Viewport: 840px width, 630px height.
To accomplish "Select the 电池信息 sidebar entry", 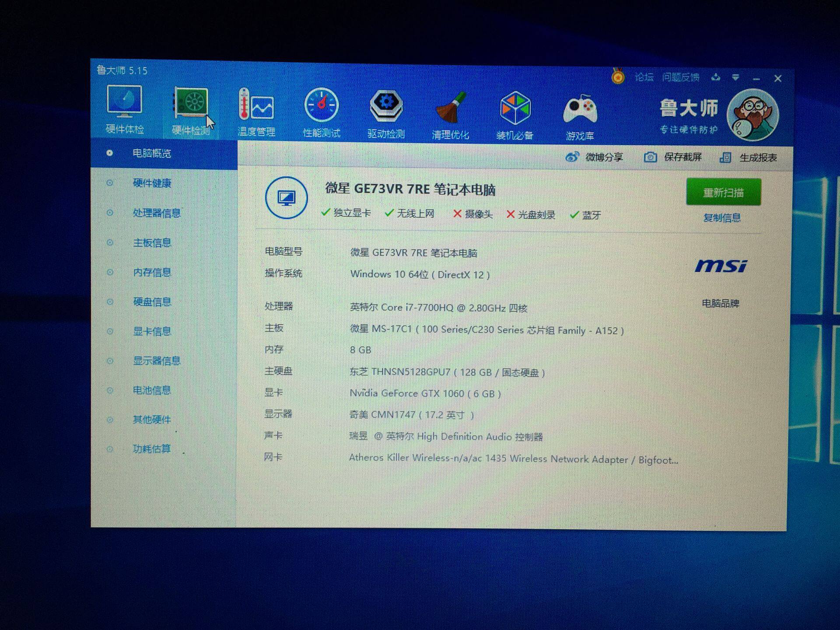I will [151, 390].
